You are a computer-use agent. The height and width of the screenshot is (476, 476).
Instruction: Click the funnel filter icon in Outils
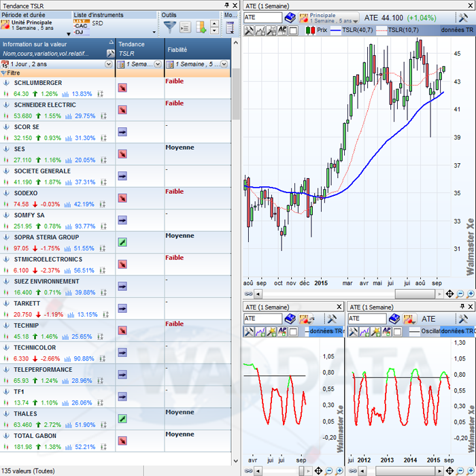(170, 27)
